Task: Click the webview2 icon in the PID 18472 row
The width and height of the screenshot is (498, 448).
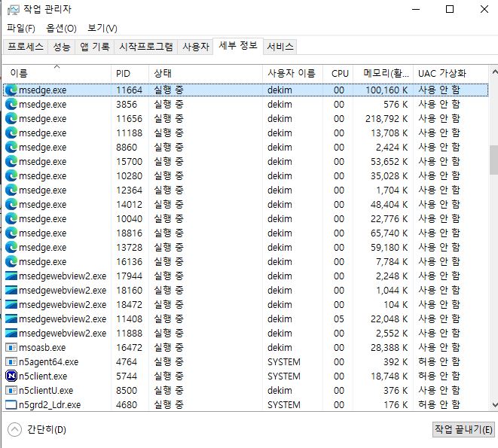Action: (11, 304)
